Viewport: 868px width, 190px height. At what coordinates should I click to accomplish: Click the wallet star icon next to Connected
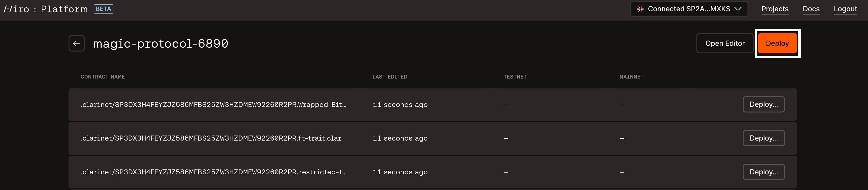[x=640, y=9]
